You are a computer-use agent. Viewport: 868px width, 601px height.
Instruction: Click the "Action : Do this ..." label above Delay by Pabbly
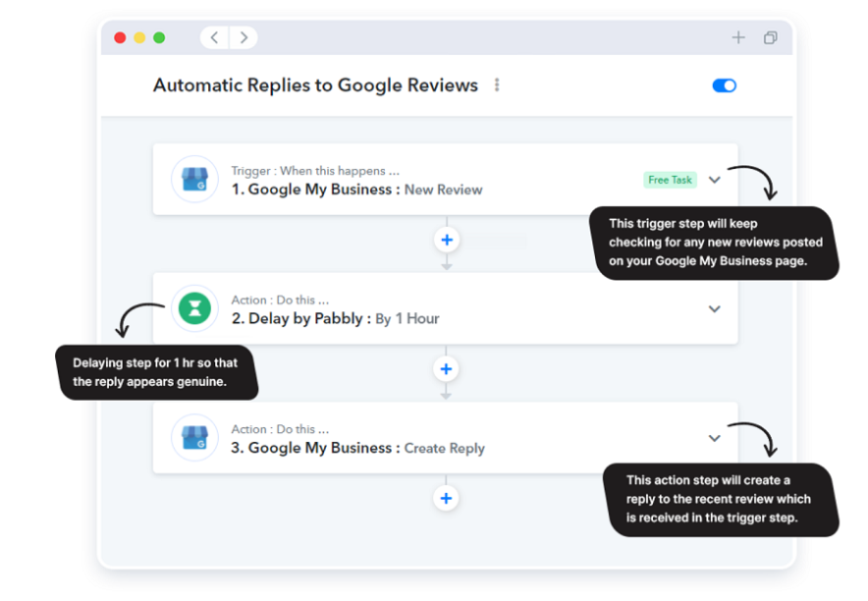pyautogui.click(x=280, y=300)
